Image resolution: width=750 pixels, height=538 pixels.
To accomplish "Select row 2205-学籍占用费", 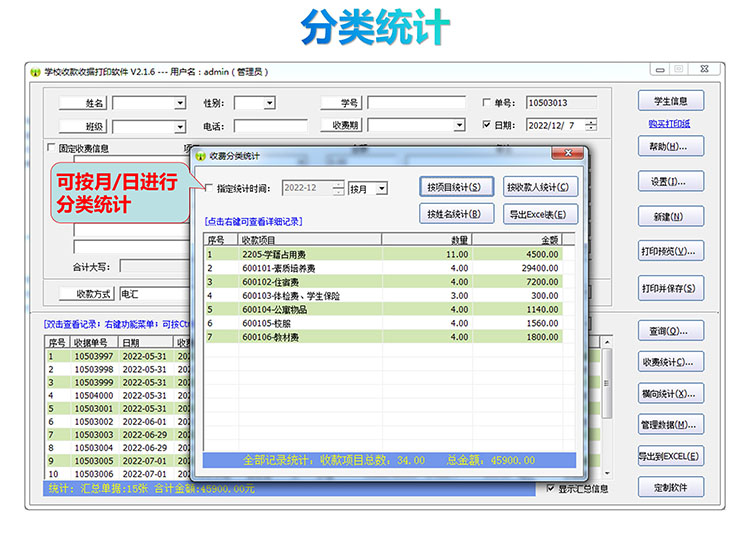I will click(x=384, y=254).
